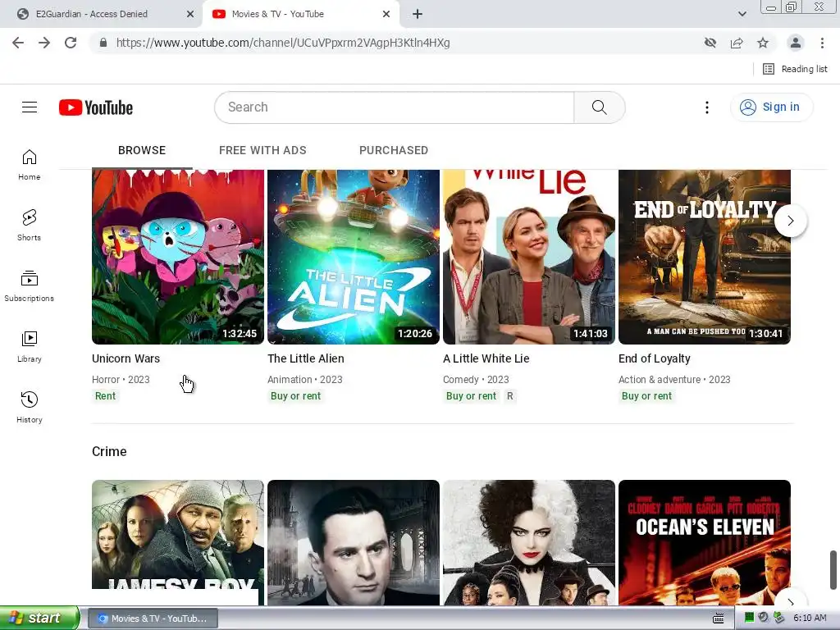Open the Jamesy Boy poster

(x=178, y=543)
